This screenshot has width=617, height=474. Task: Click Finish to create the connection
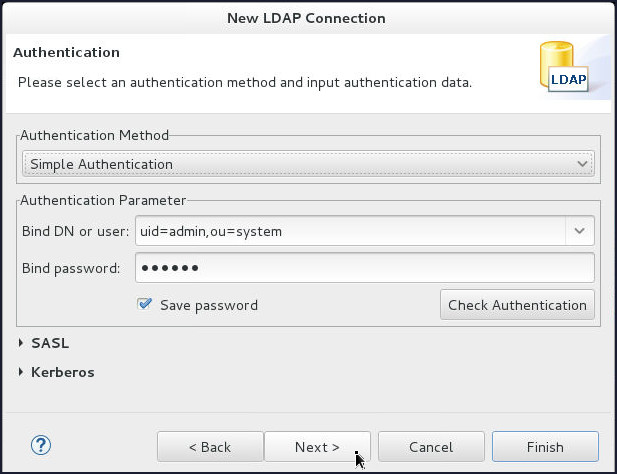point(545,447)
